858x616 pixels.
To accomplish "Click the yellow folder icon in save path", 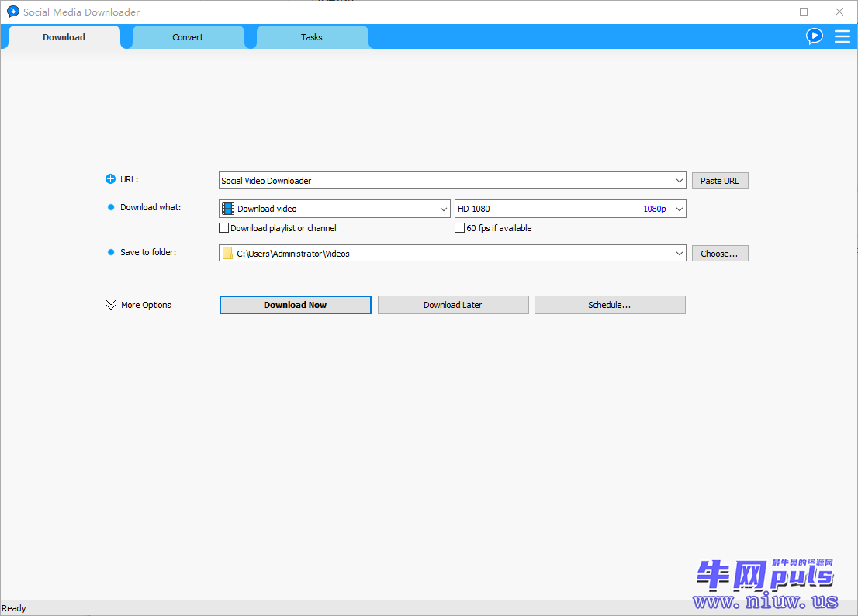I will pyautogui.click(x=227, y=253).
